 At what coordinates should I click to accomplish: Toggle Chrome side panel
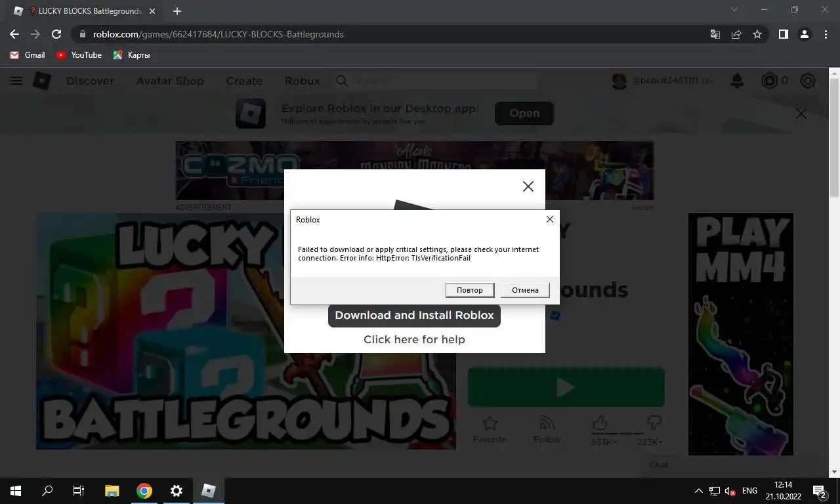point(783,34)
